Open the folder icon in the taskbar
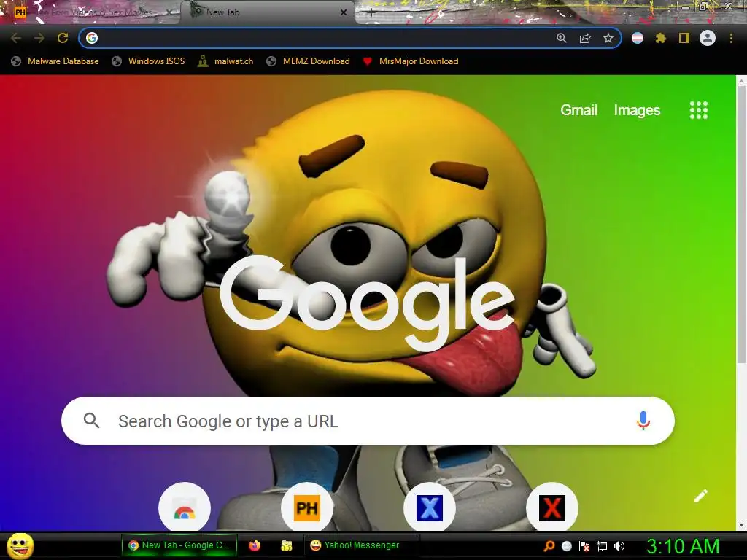The image size is (747, 560). pos(286,545)
